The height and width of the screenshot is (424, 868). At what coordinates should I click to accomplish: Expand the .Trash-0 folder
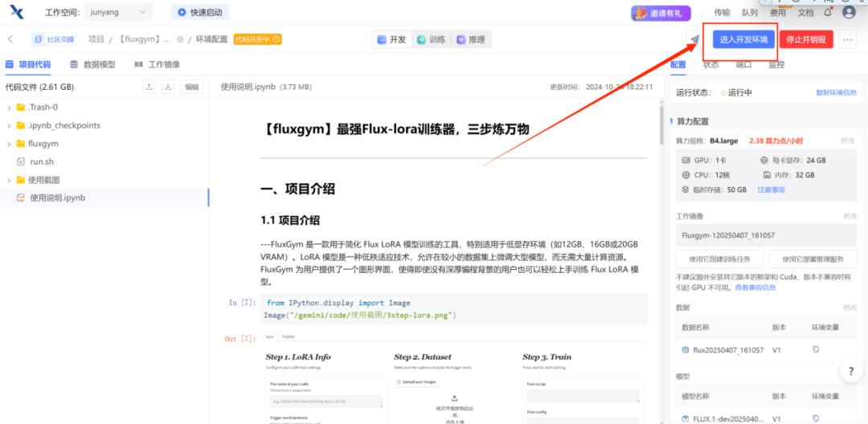pyautogui.click(x=9, y=108)
